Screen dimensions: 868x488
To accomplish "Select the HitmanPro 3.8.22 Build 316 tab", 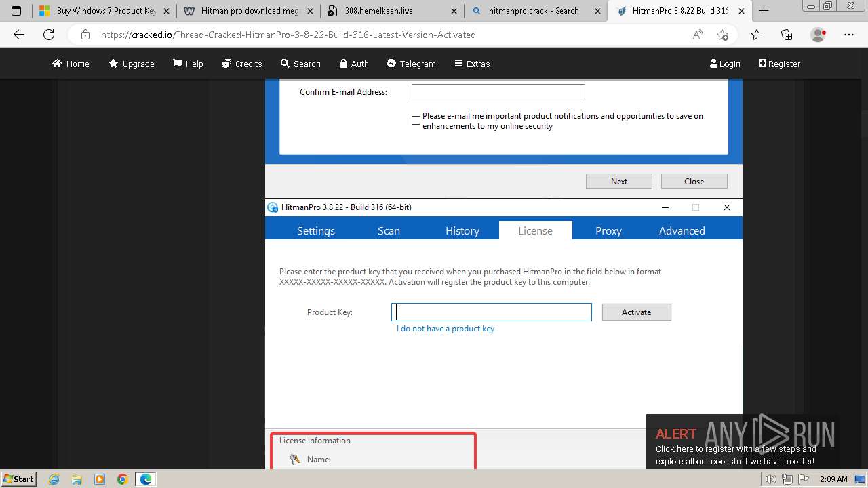I will tap(680, 11).
